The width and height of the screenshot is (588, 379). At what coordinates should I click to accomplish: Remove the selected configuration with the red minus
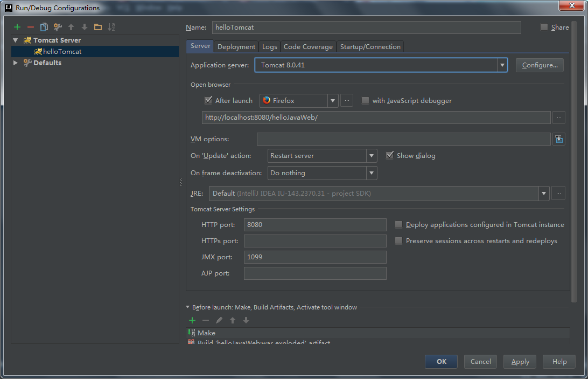click(31, 27)
